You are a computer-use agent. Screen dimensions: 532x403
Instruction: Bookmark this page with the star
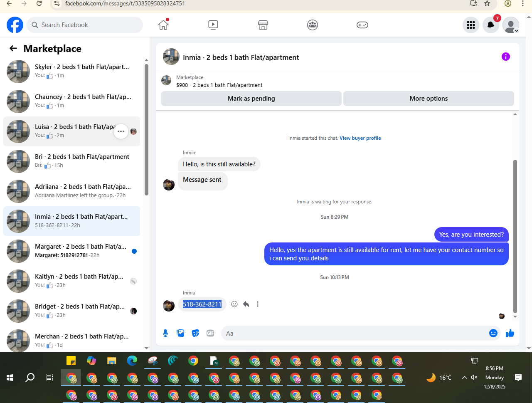coord(487,3)
